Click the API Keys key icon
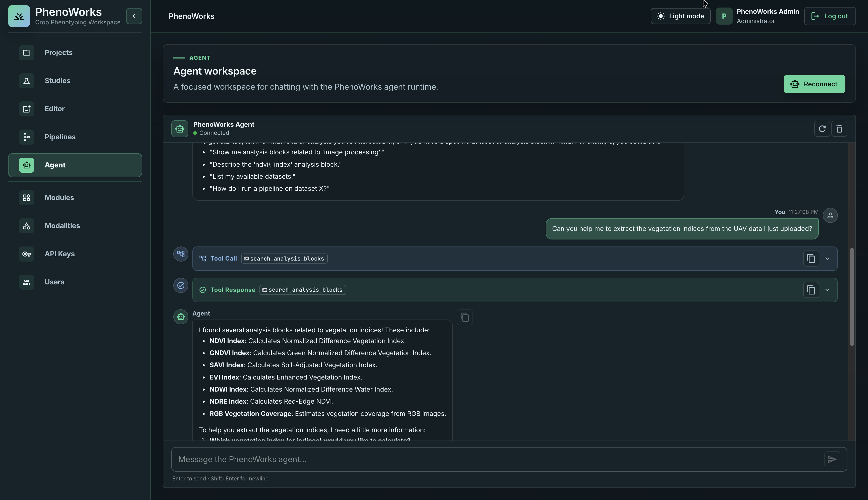 [x=26, y=254]
